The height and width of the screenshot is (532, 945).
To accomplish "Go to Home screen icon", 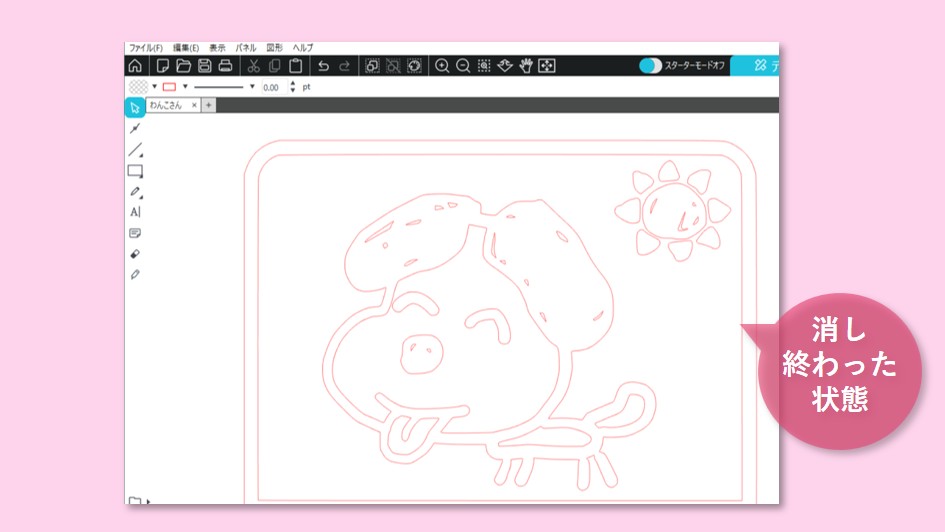I will 136,66.
